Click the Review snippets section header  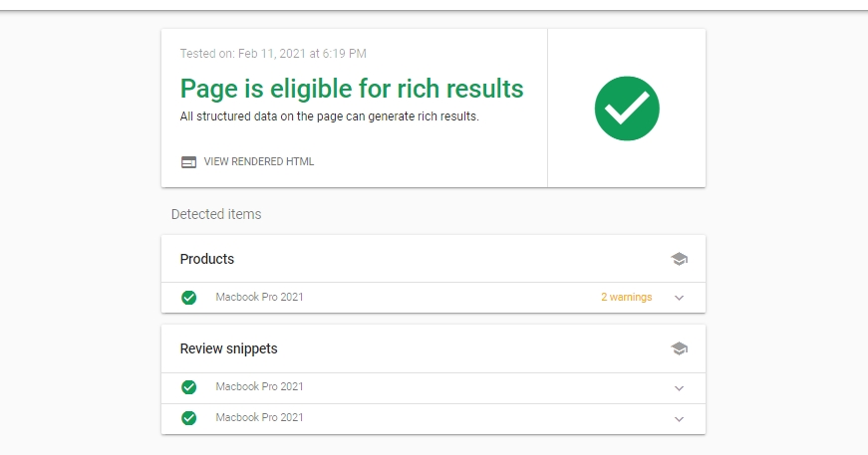pyautogui.click(x=228, y=348)
